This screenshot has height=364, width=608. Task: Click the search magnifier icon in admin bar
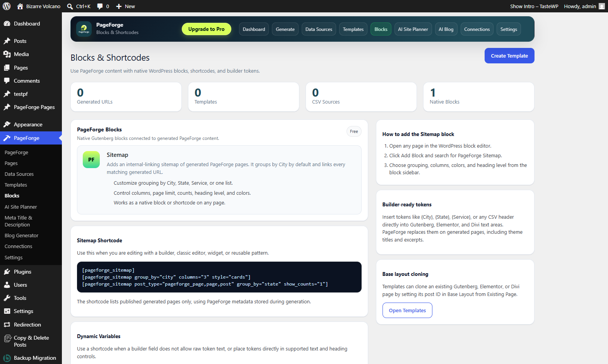coord(70,6)
